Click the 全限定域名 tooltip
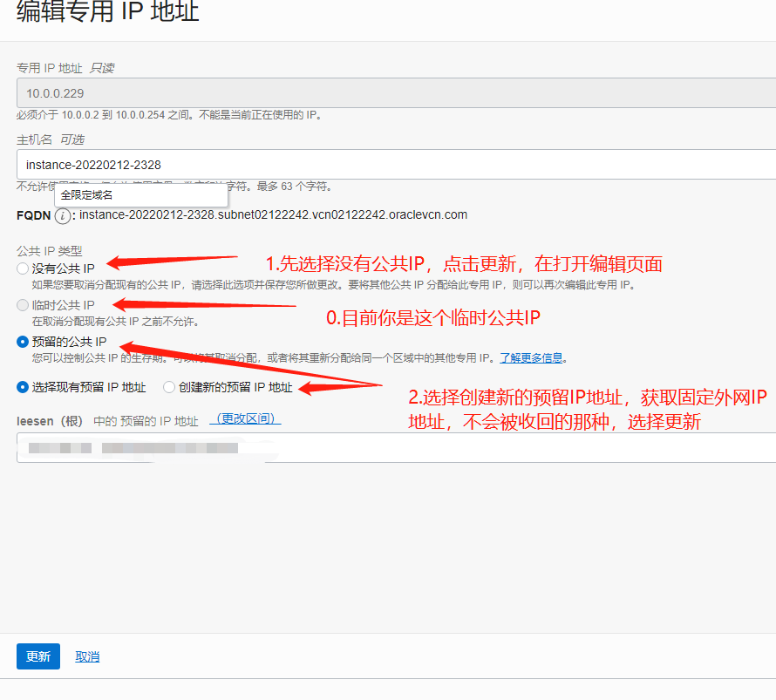The width and height of the screenshot is (776, 700). [141, 195]
